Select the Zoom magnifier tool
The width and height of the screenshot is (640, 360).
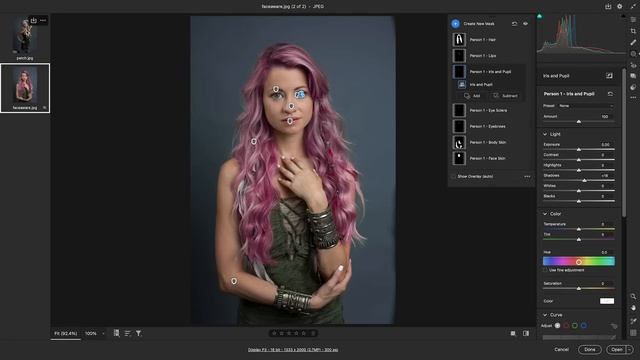point(633,296)
